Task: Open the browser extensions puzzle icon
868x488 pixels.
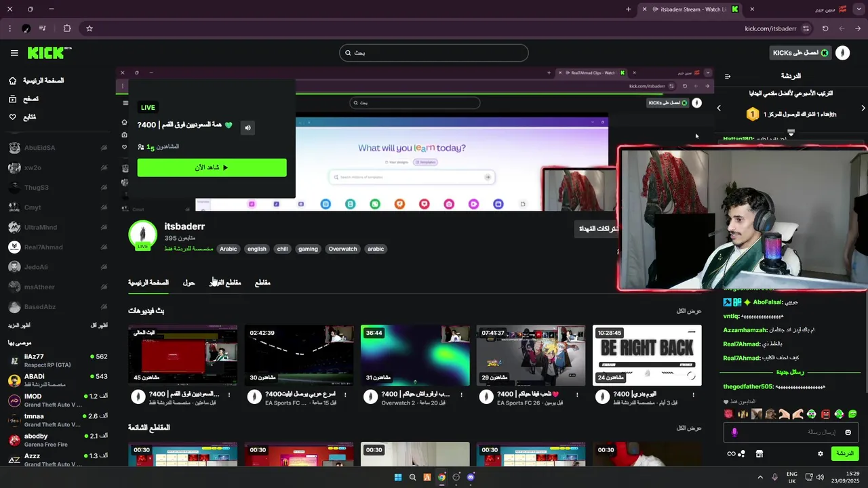Action: (66, 28)
